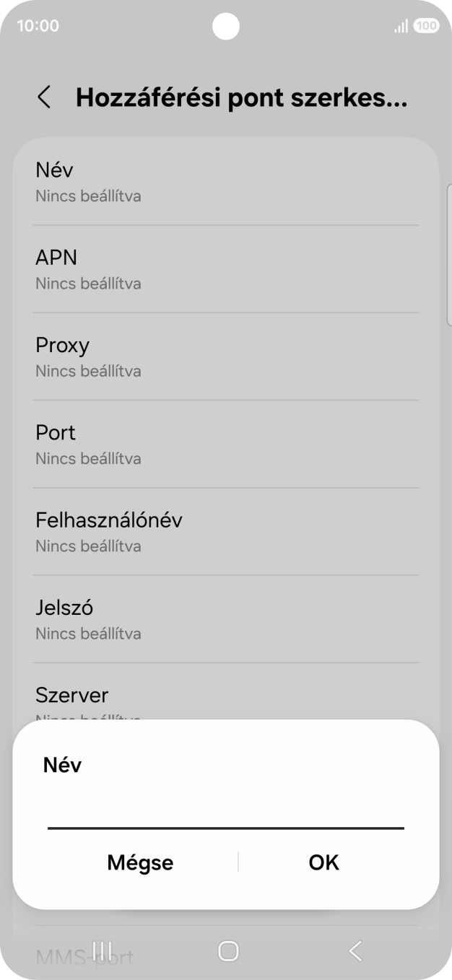
Task: Tap the signal strength icon
Action: [400, 25]
